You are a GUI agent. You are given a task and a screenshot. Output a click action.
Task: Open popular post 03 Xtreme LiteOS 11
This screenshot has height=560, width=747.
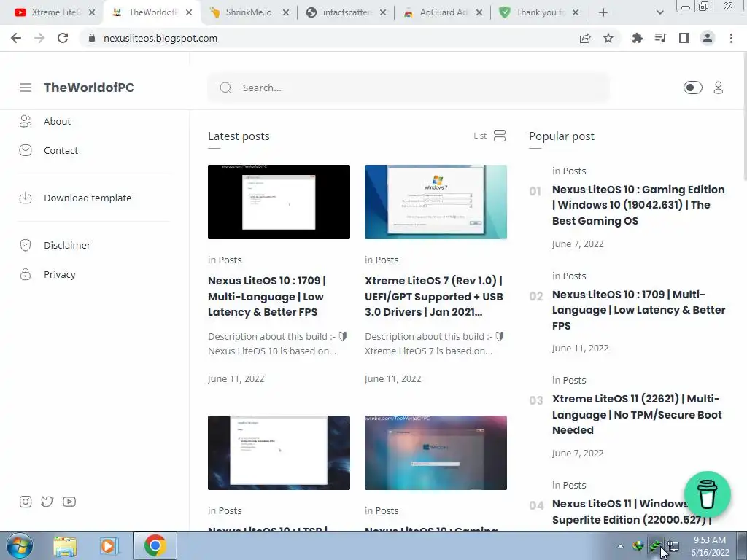(637, 414)
